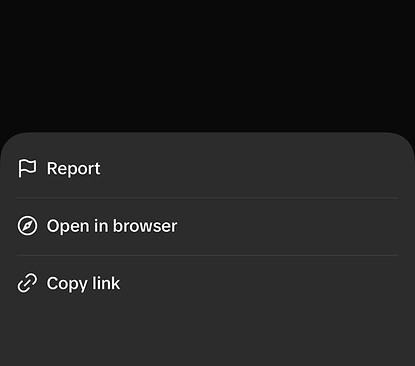Tap the chain link icon beside Copy link

click(x=27, y=283)
